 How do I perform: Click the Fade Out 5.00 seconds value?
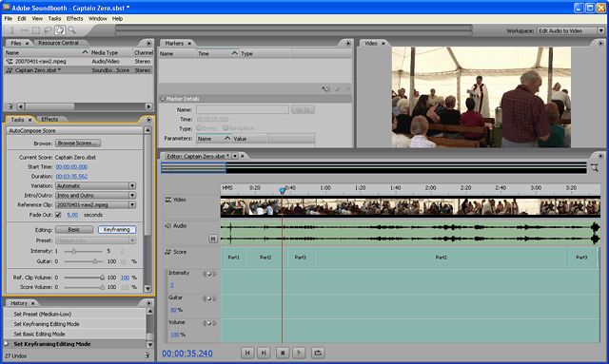tap(72, 215)
